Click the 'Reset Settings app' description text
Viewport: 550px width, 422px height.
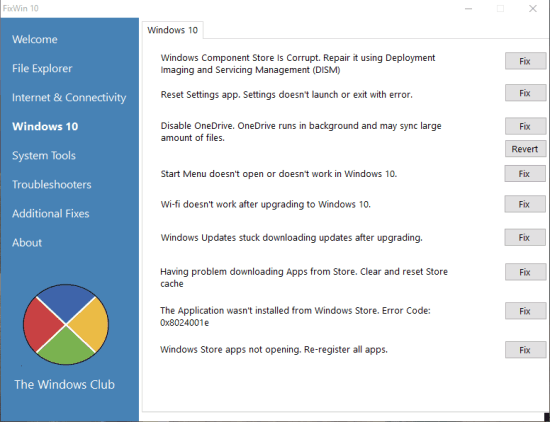point(286,95)
